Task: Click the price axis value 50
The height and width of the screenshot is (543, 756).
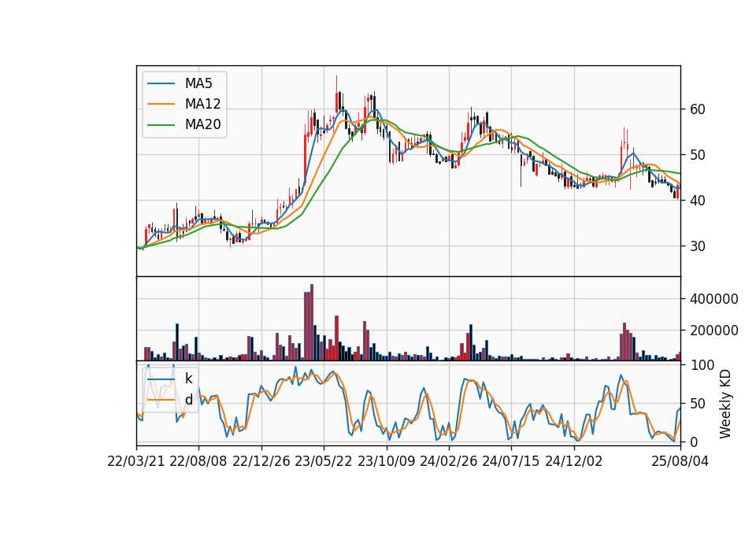Action: pos(698,155)
